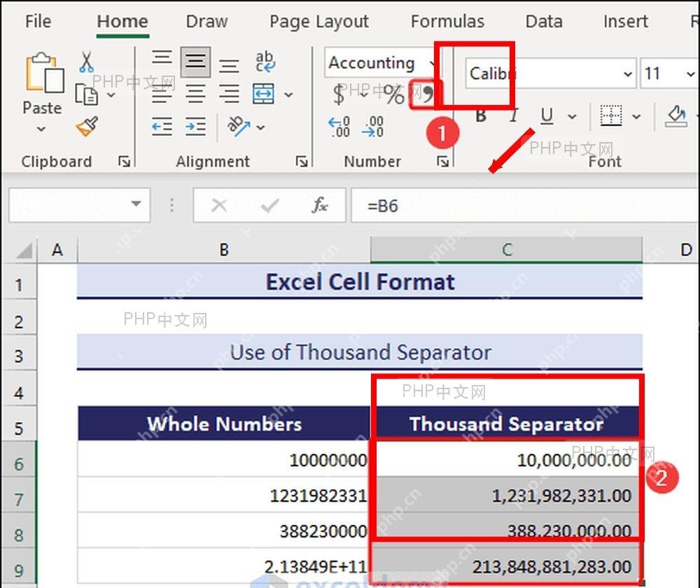700x588 pixels.
Task: Cancel formula entry with X
Action: [218, 205]
